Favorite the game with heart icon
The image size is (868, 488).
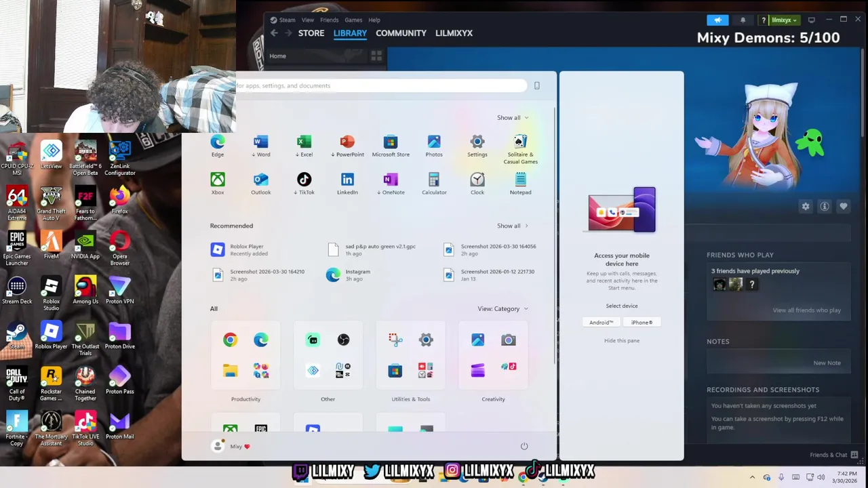tap(844, 207)
